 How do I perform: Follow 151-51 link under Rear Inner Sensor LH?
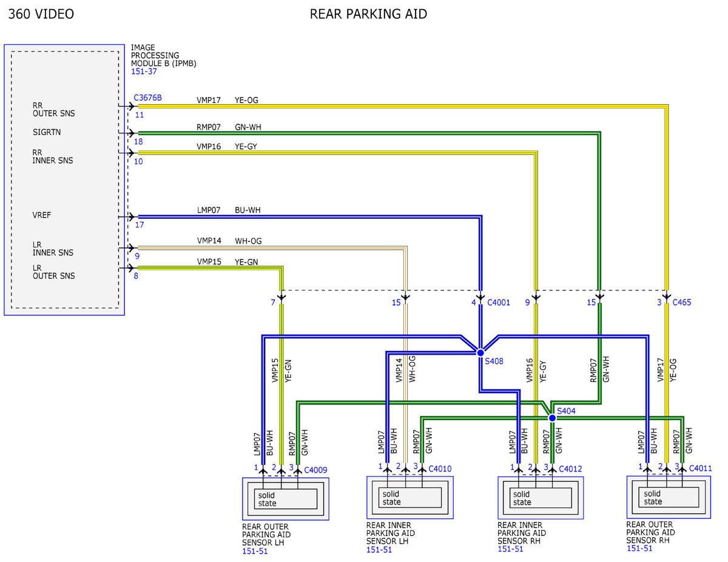pos(379,549)
